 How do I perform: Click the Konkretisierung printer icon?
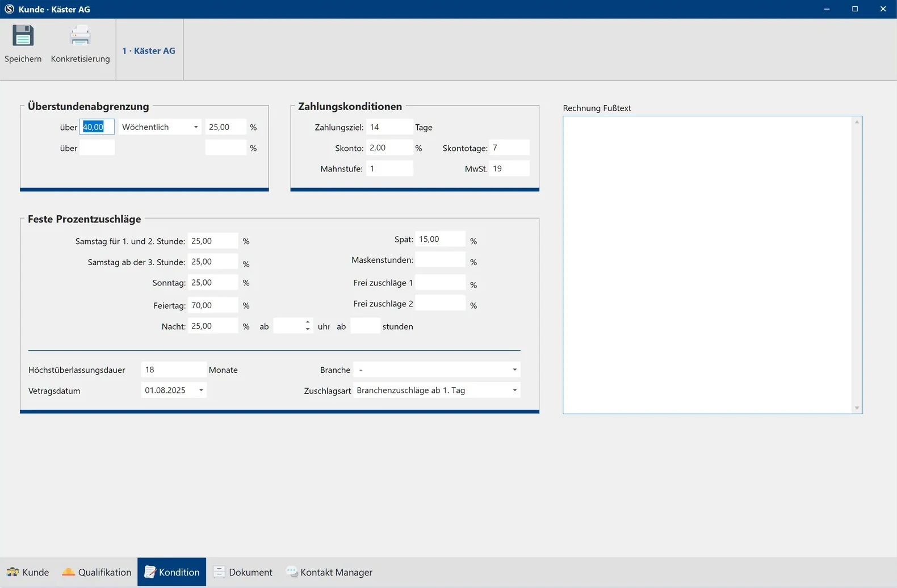coord(80,36)
